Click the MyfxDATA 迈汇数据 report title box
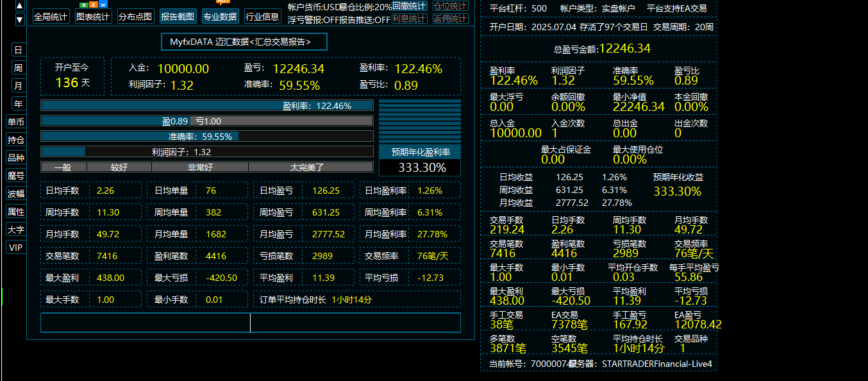868x381 pixels. (x=244, y=42)
